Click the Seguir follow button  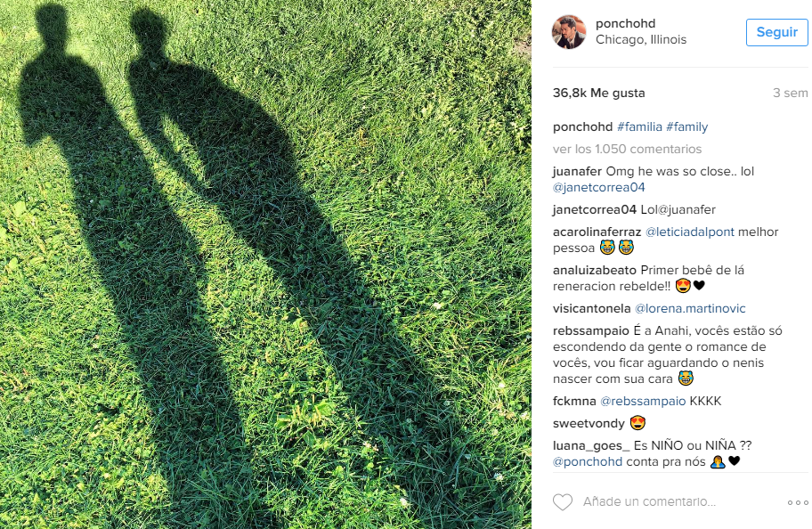point(776,32)
